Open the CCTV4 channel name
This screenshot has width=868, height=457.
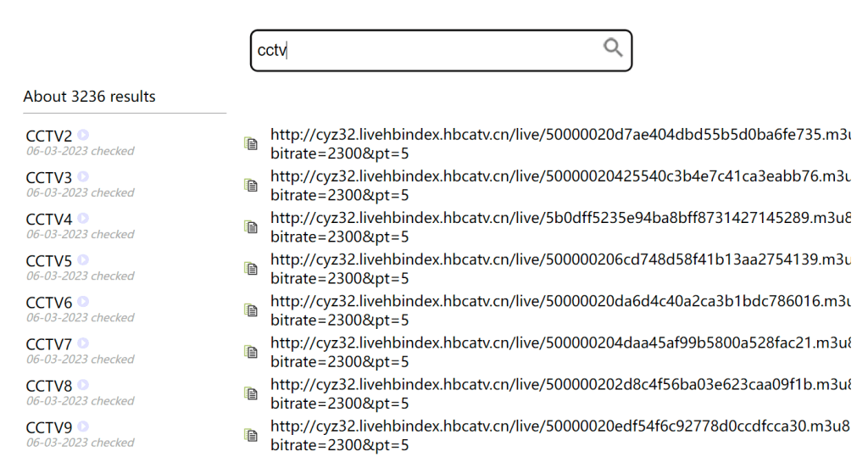48,219
